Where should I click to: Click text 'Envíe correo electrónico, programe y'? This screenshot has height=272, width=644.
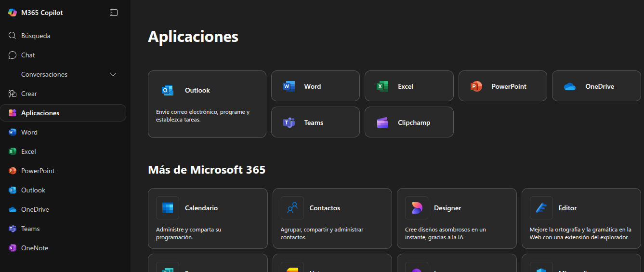click(x=203, y=112)
